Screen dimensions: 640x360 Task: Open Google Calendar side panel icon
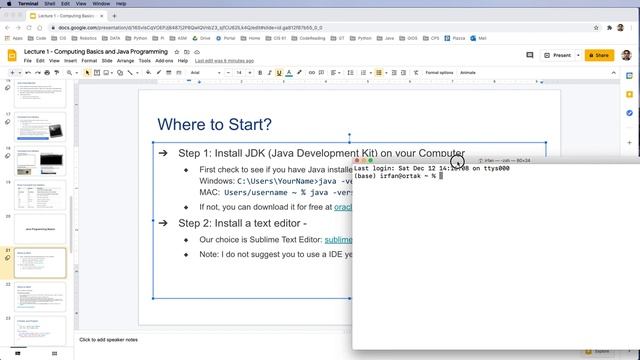[629, 76]
